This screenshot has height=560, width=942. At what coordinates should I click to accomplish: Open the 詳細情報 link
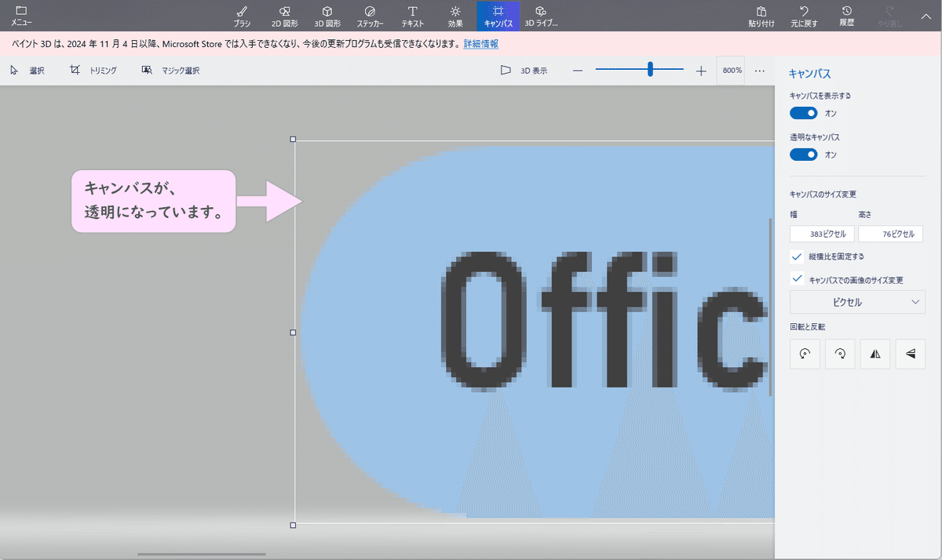pos(480,44)
